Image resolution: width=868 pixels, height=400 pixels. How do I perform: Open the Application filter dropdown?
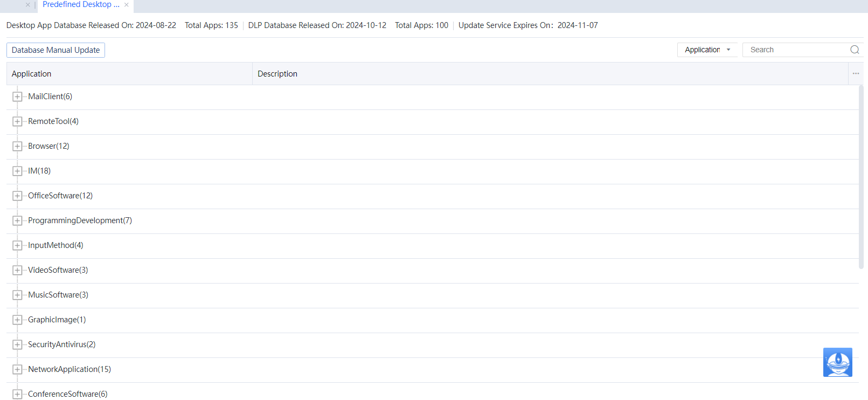coord(707,50)
